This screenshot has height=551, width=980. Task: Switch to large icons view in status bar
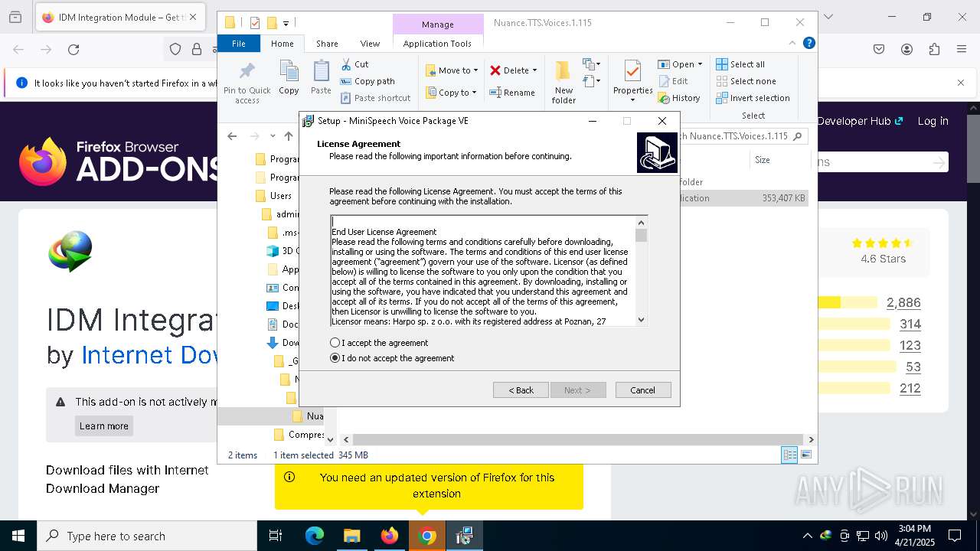805,455
